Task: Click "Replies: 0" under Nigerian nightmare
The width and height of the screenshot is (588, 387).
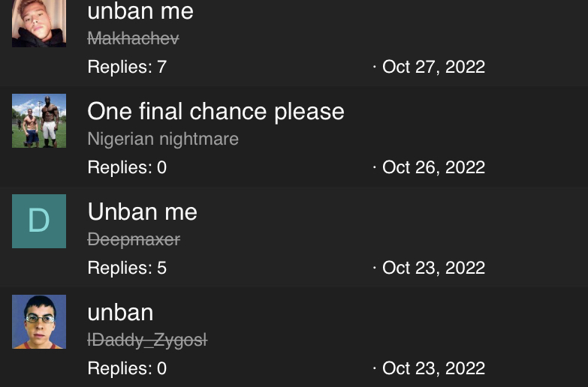Action: tap(127, 167)
